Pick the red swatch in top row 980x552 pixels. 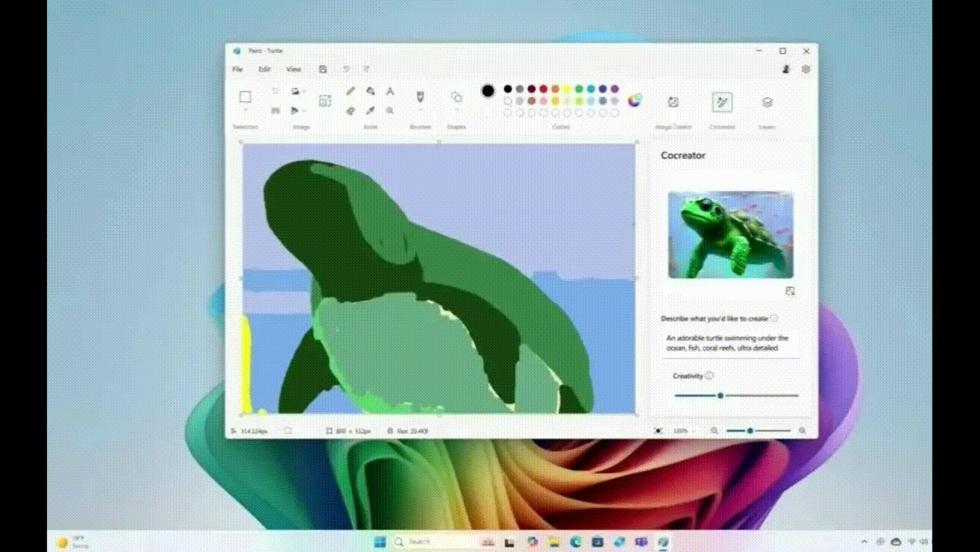tap(544, 89)
